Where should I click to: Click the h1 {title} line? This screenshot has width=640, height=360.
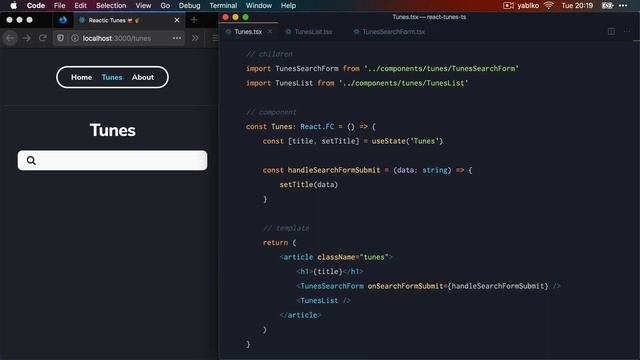click(330, 271)
